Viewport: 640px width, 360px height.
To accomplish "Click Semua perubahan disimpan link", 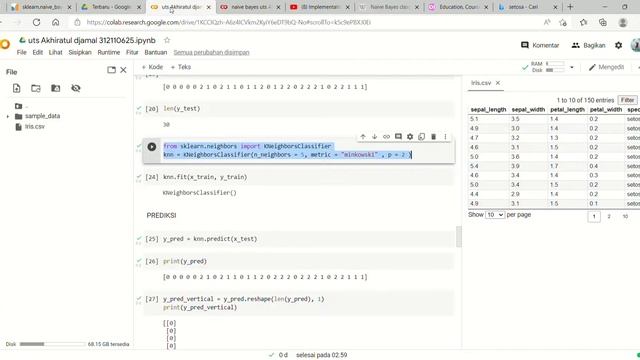I will click(x=211, y=52).
